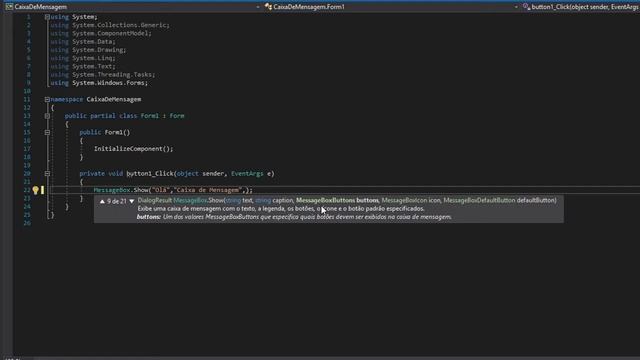Collapse the Form1() constructor block

coord(47,133)
